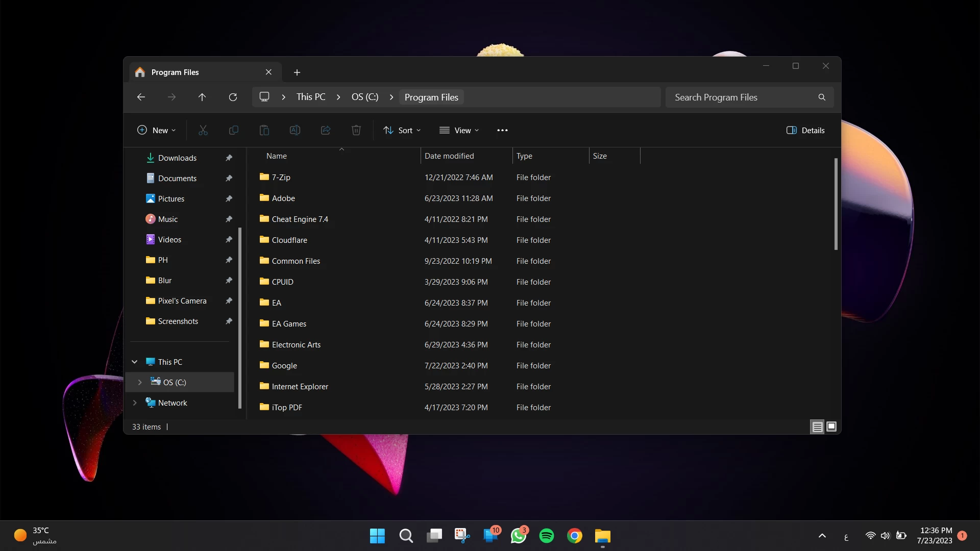Open a new tab with plus button

pyautogui.click(x=297, y=72)
